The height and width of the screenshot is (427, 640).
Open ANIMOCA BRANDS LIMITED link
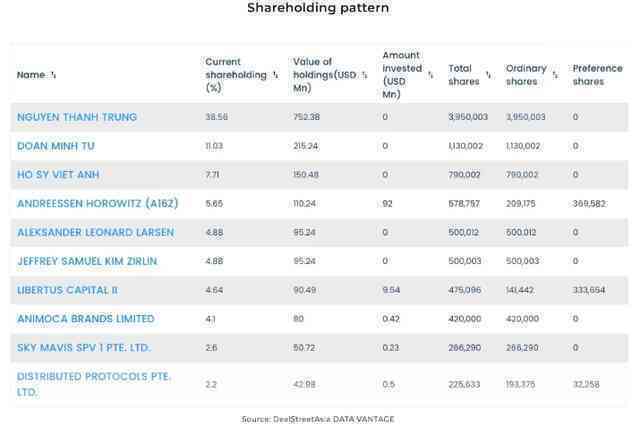pyautogui.click(x=86, y=319)
